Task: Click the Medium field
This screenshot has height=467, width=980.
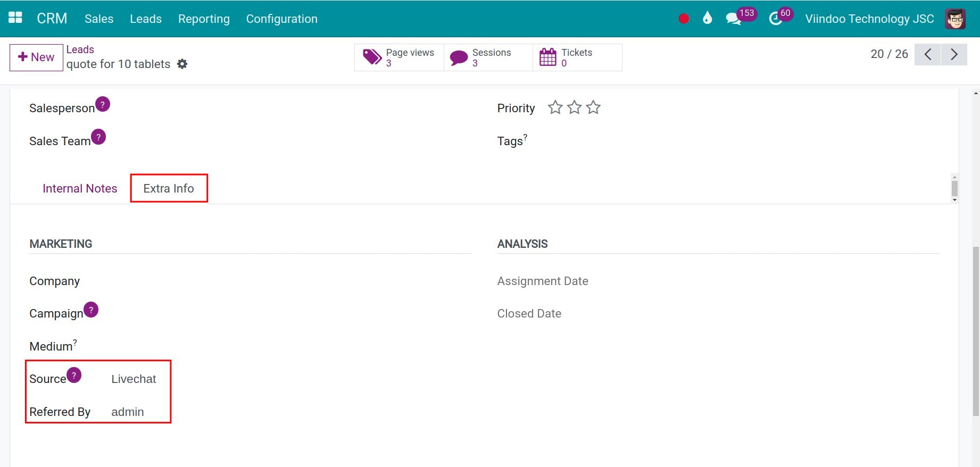Action: click(290, 346)
